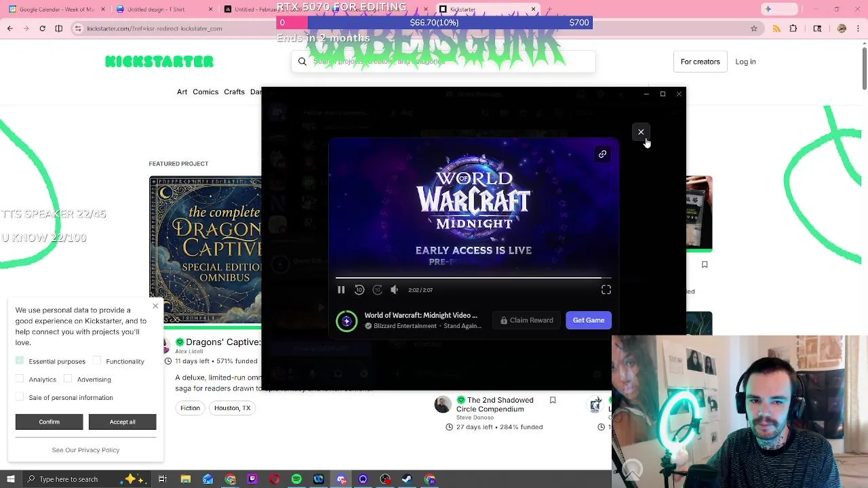
Task: Select the Fiction tag
Action: (190, 408)
